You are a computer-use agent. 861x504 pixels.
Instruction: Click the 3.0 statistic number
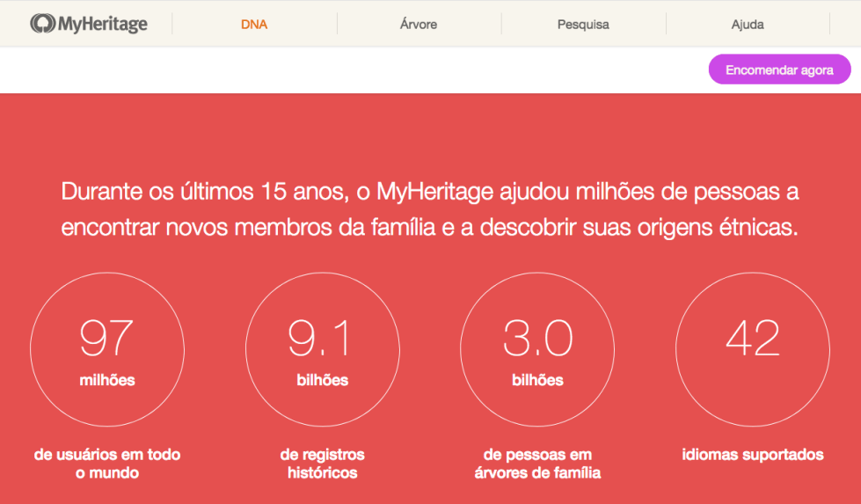[x=537, y=338]
